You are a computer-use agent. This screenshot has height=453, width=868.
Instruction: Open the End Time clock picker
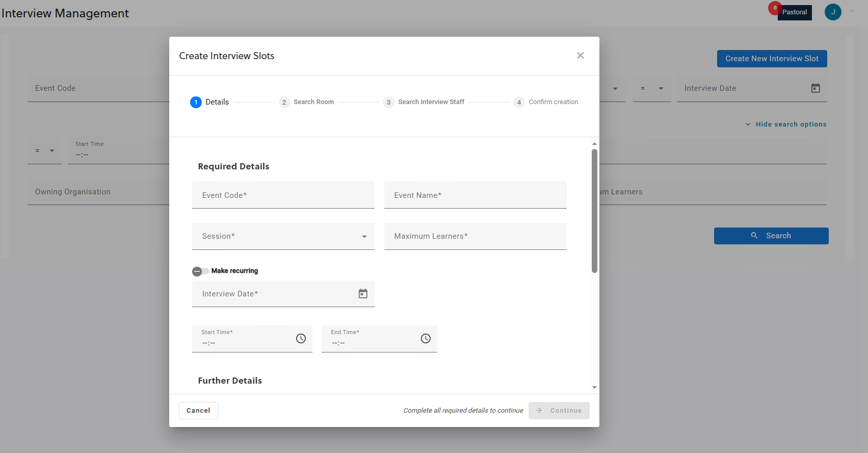(x=426, y=339)
